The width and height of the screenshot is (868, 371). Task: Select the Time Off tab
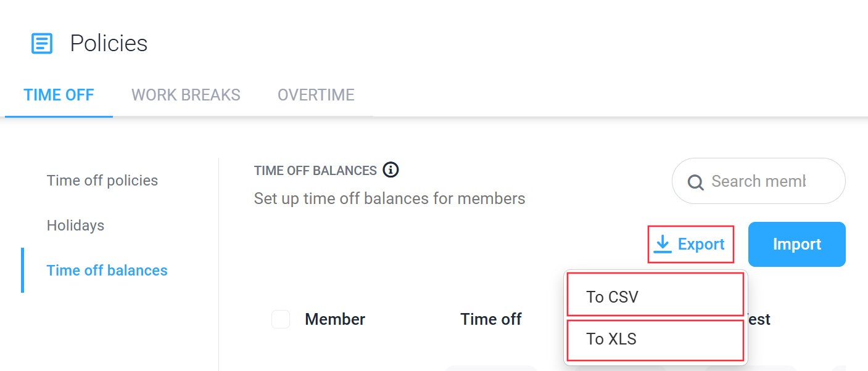[59, 95]
